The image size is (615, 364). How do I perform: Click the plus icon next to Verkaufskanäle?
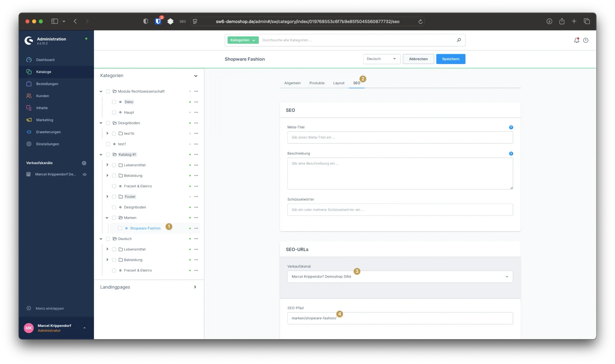84,163
